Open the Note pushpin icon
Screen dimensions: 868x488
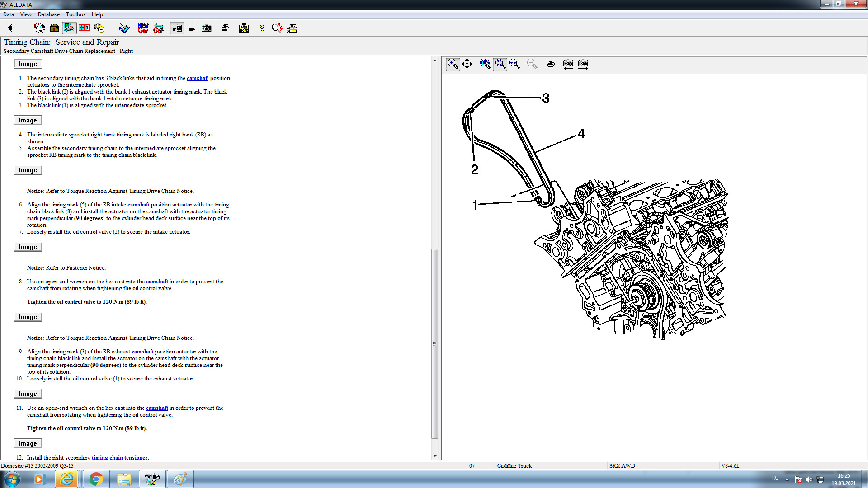pos(244,28)
